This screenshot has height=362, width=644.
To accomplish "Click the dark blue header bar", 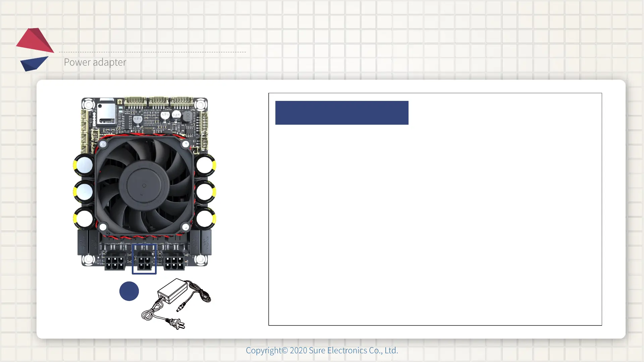I will click(341, 113).
